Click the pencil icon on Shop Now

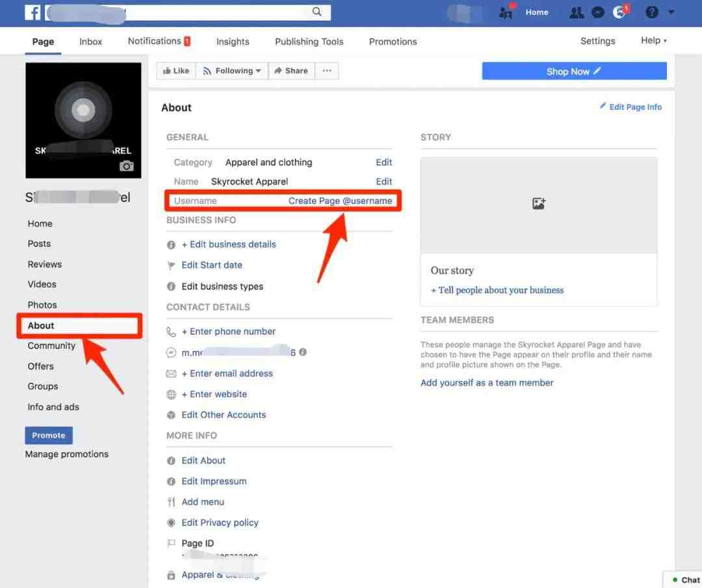point(597,71)
